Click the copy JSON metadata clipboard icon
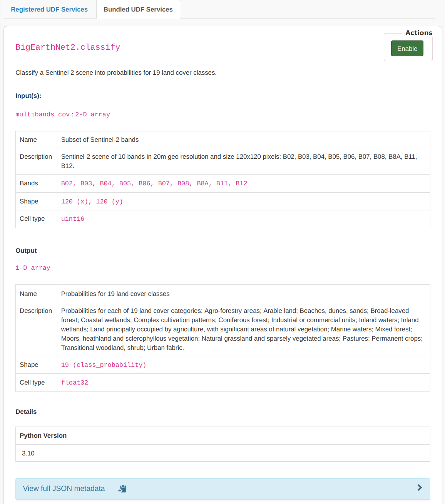Viewport: 445px width, 504px height. (122, 489)
